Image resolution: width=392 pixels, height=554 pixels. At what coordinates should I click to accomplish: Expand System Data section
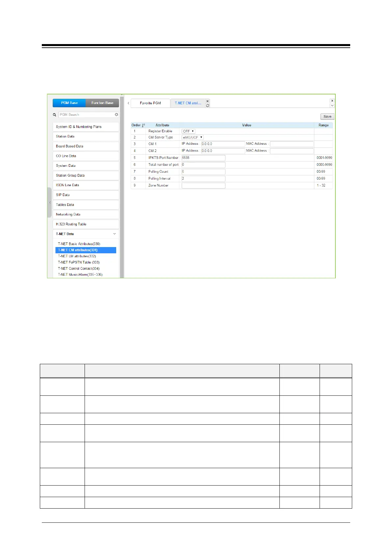(86, 166)
